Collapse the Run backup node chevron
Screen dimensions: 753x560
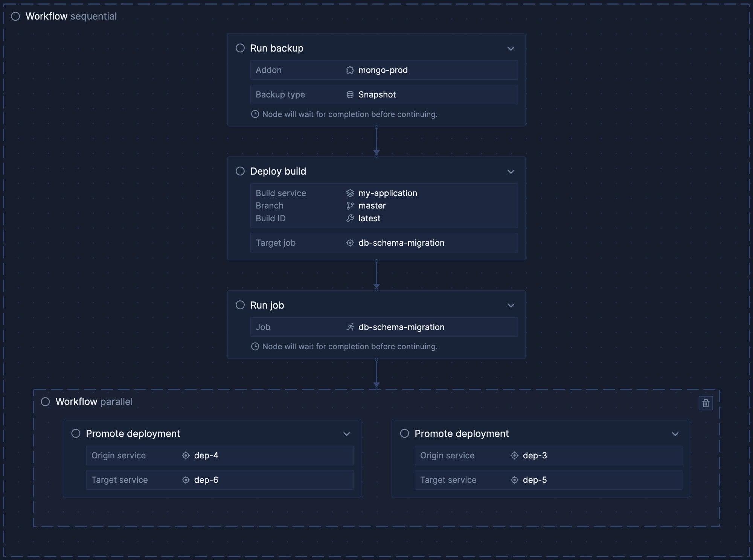click(511, 49)
